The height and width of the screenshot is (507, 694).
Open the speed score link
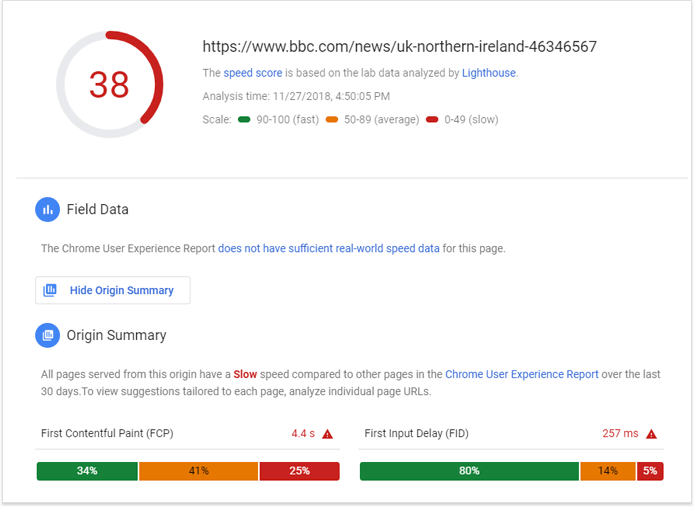pyautogui.click(x=253, y=73)
